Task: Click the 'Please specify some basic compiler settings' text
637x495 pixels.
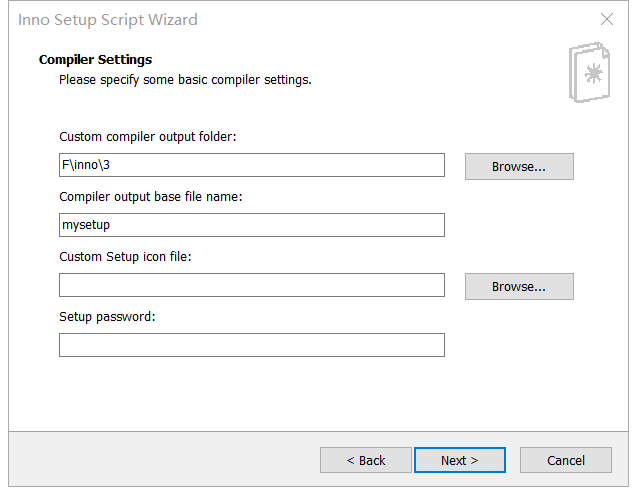Action: coord(185,80)
